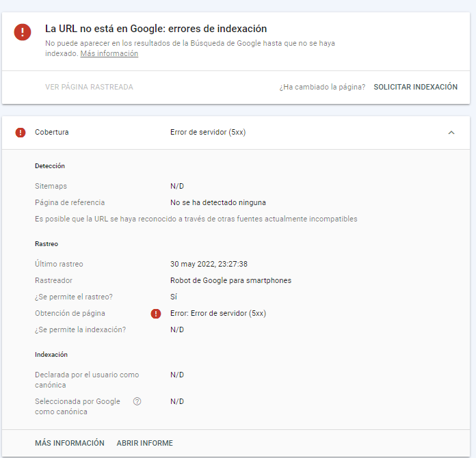Image resolution: width=476 pixels, height=458 pixels.
Task: Click the Rastreador label
Action: [x=54, y=280]
